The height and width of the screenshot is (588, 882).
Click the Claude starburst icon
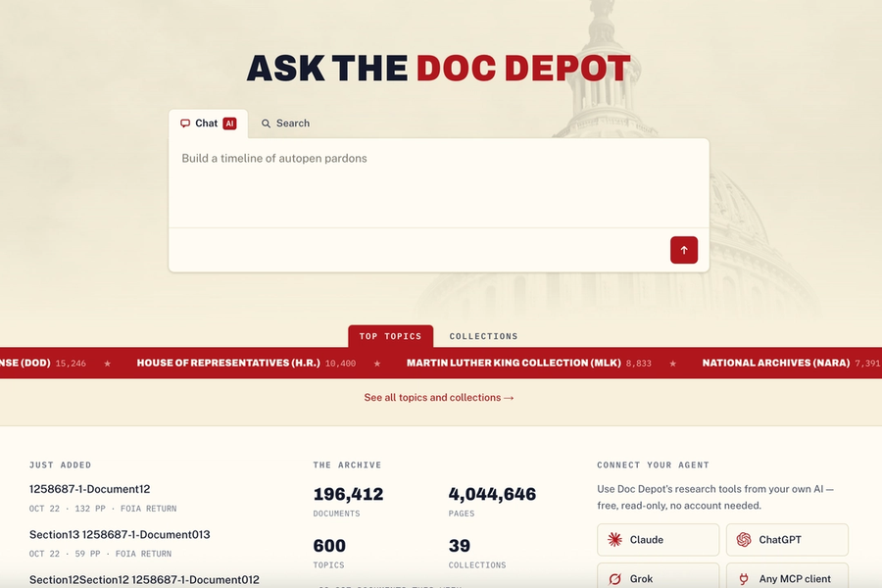[x=614, y=540]
